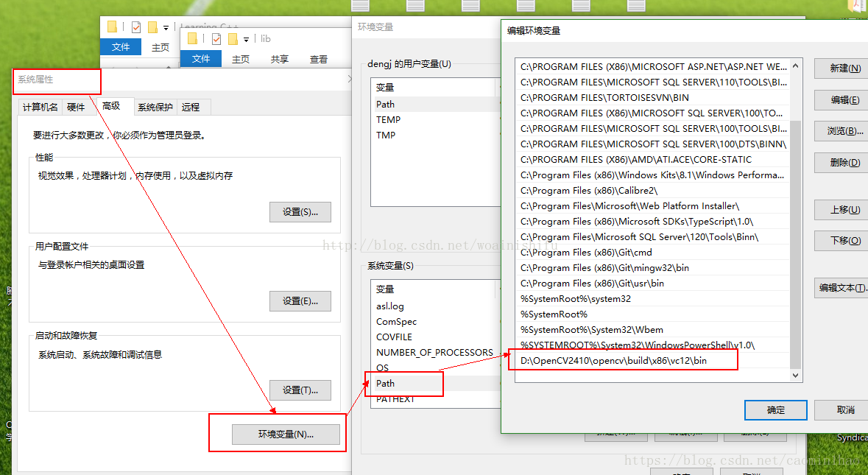The width and height of the screenshot is (868, 475).
Task: Select the Git\mingw32\bin path entry
Action: point(652,268)
